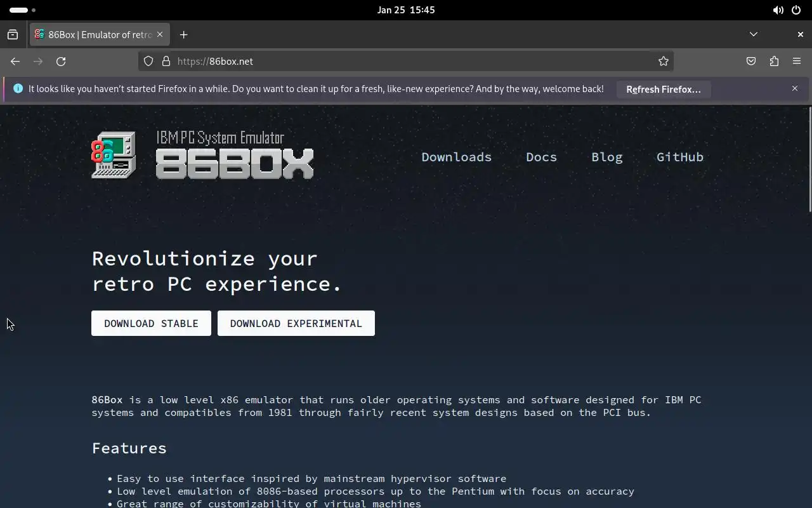812x508 pixels.
Task: Click the site security padlock icon
Action: point(166,62)
